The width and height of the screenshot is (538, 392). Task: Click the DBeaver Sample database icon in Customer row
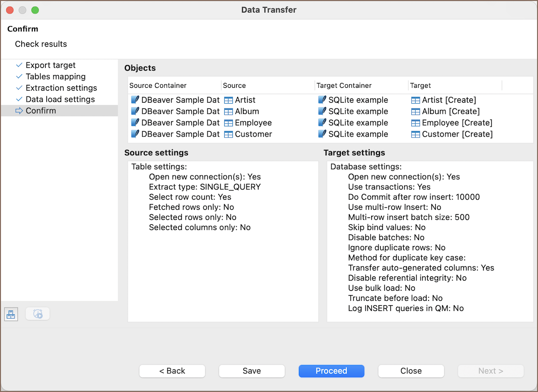pyautogui.click(x=135, y=134)
